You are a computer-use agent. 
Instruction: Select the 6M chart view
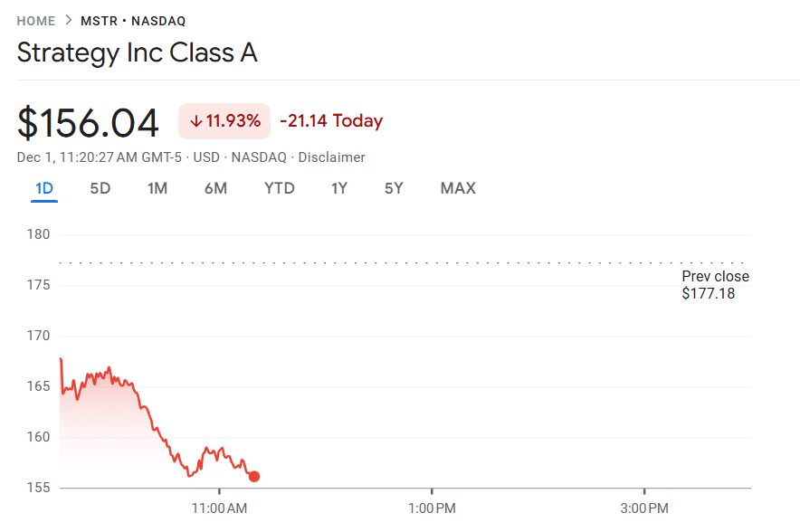point(216,188)
